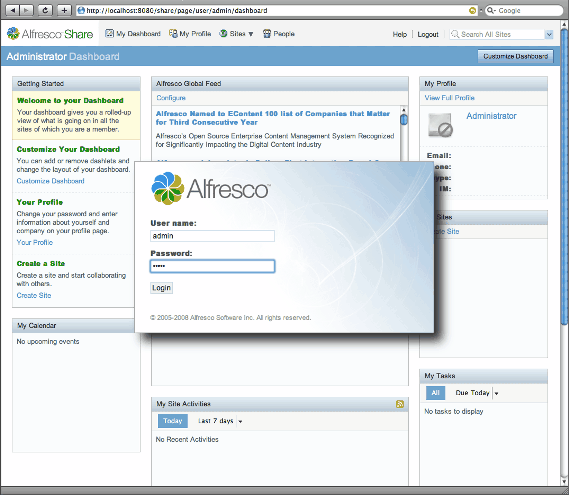Click the RSS feed icon in My Site Activities
Screen dimensions: 569x495
(x=400, y=404)
